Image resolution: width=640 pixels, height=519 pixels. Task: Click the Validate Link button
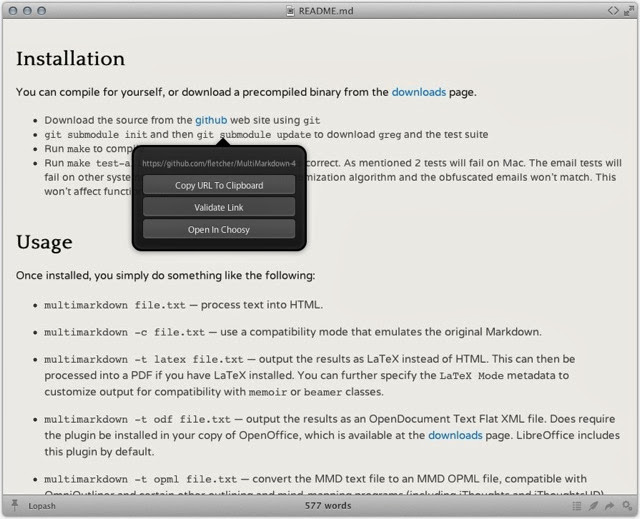coord(219,207)
